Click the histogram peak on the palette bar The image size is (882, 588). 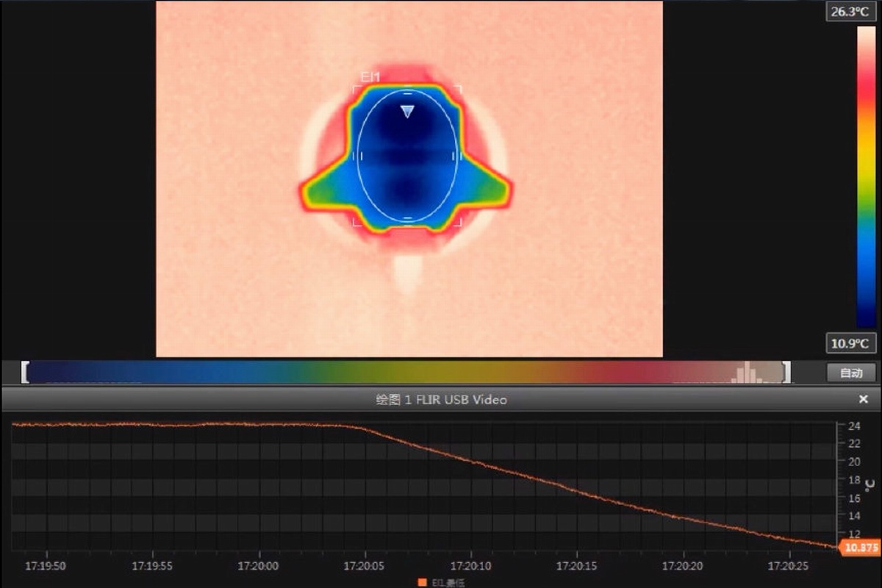coord(748,372)
